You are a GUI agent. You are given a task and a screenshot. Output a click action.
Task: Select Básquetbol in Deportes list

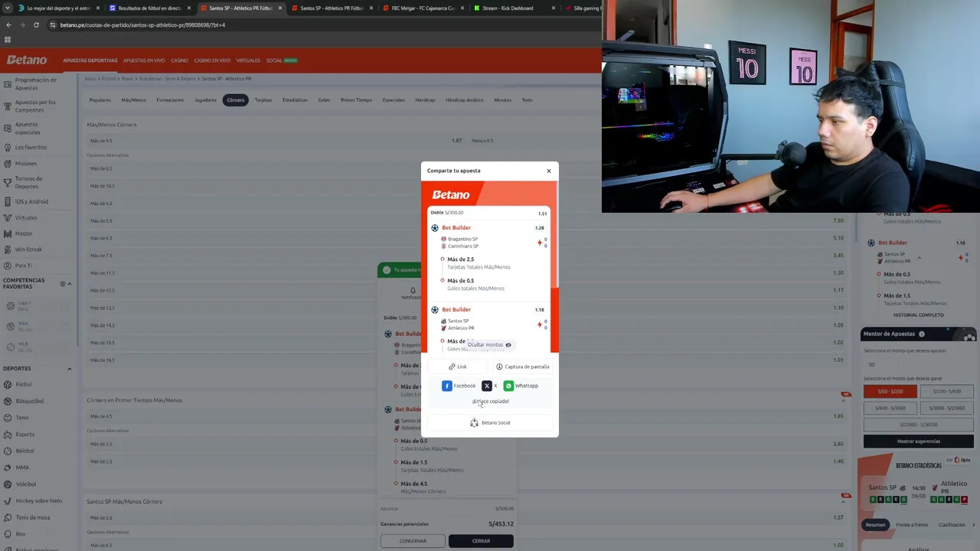click(x=29, y=401)
